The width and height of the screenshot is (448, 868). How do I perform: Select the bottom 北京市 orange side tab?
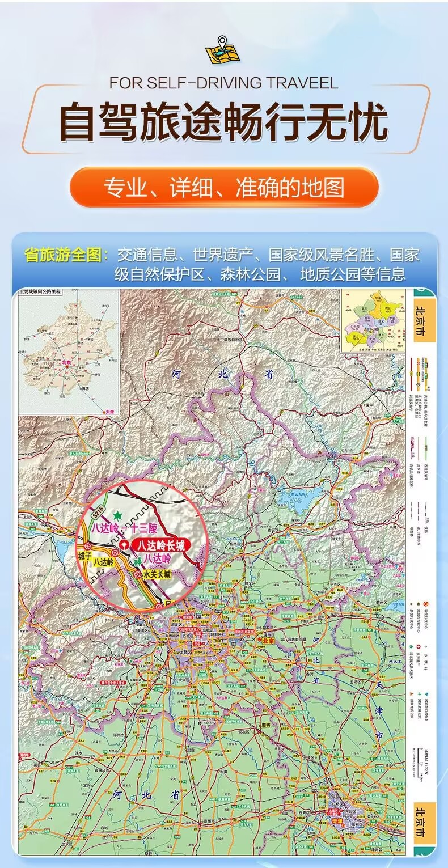[x=425, y=823]
